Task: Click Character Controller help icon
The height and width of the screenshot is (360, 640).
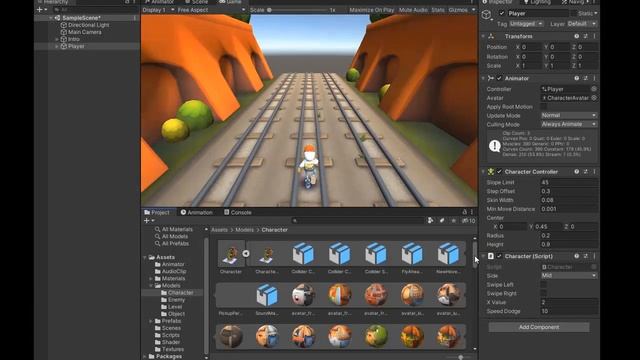Action: [x=576, y=172]
